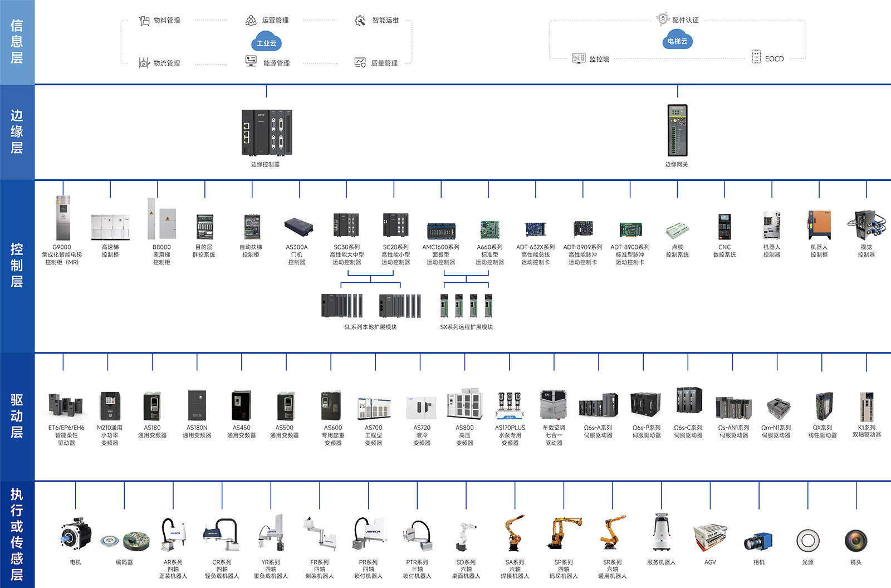Image resolution: width=891 pixels, height=588 pixels.
Task: Select the 自动扶梯控制柜 image
Action: 252,227
